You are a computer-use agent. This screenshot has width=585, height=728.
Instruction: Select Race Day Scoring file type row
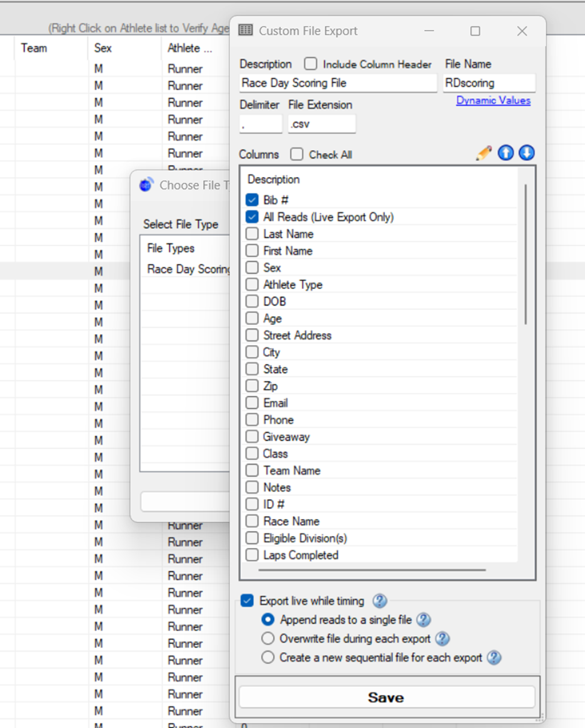(186, 270)
